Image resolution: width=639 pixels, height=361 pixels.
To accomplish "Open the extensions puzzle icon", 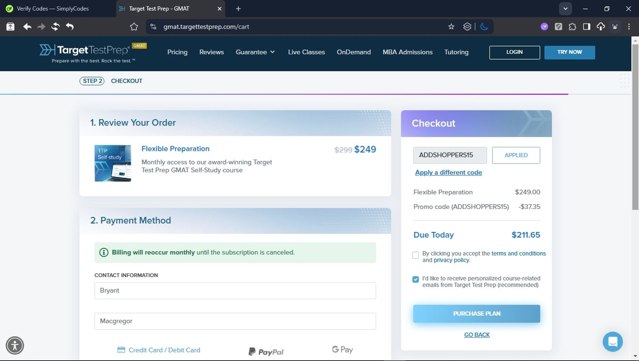I will 572,26.
